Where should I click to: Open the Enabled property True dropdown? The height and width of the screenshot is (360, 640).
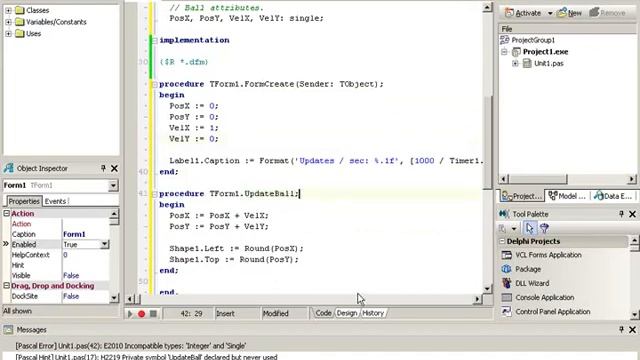click(104, 244)
